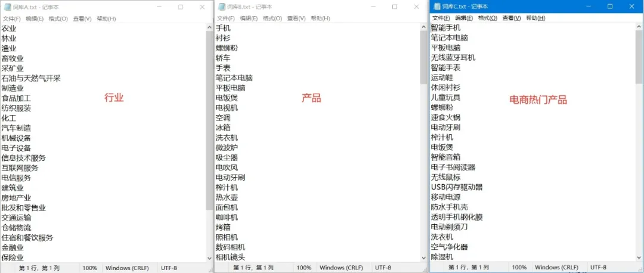Click the line 信息技术服务 in 词库A
The width and height of the screenshot is (644, 273).
24,158
